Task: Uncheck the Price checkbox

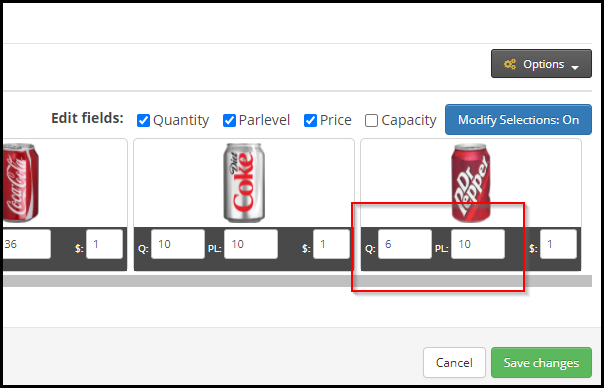Action: 310,120
